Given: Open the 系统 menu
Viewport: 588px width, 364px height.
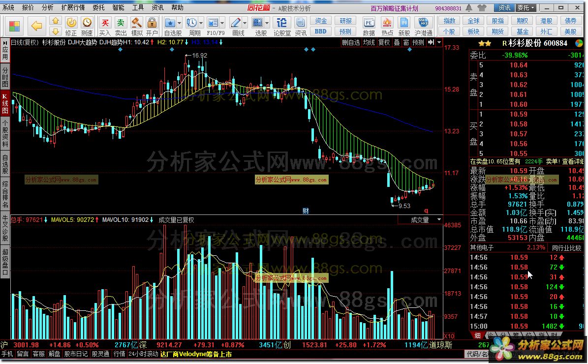Looking at the screenshot, I should pos(8,7).
